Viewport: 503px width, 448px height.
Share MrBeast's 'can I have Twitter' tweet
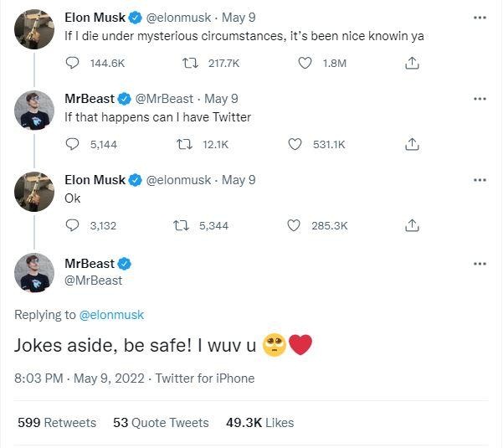412,144
